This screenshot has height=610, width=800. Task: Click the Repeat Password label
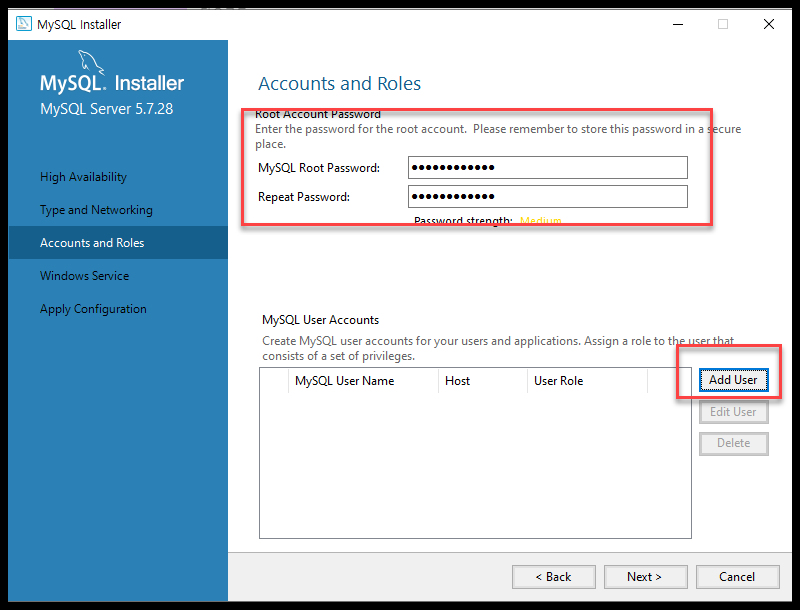point(304,197)
